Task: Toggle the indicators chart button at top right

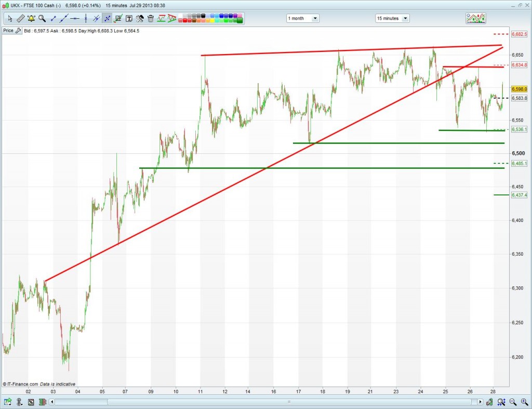Action: (x=476, y=18)
